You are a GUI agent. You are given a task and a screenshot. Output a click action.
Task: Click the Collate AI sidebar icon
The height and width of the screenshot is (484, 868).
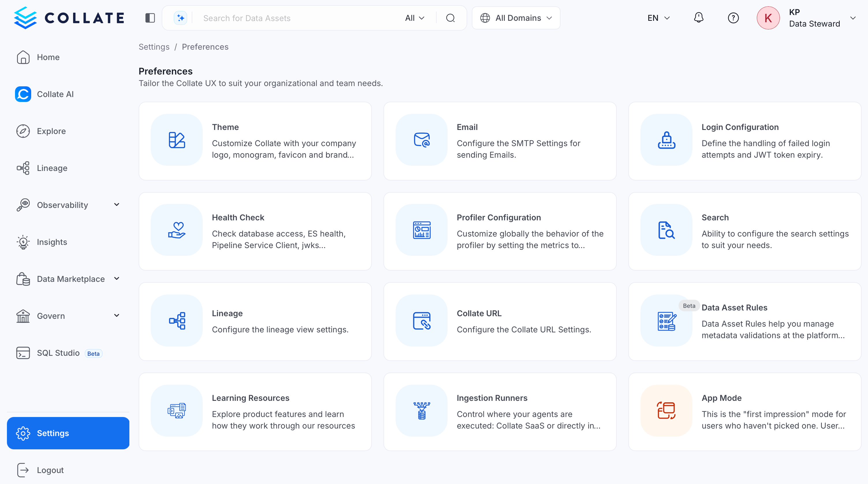[23, 94]
